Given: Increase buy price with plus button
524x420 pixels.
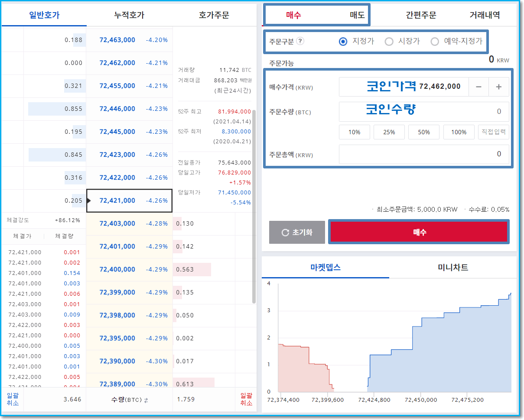Looking at the screenshot, I should pos(499,87).
